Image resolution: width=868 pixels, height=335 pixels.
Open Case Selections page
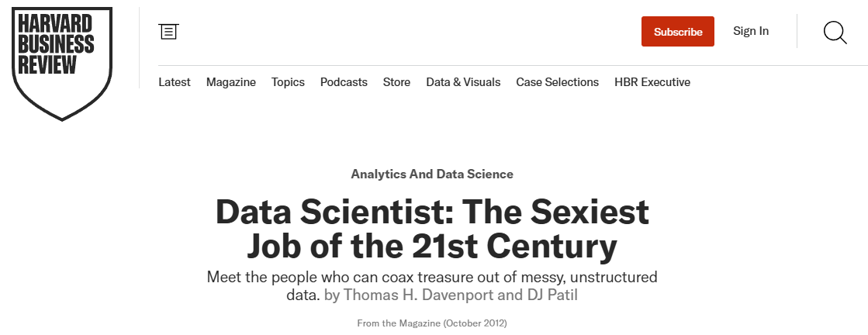tap(557, 82)
